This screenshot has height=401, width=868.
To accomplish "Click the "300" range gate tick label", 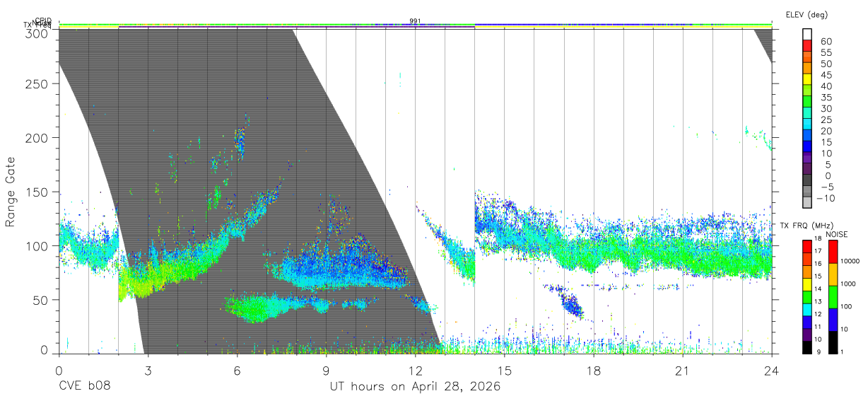I will 38,33.
